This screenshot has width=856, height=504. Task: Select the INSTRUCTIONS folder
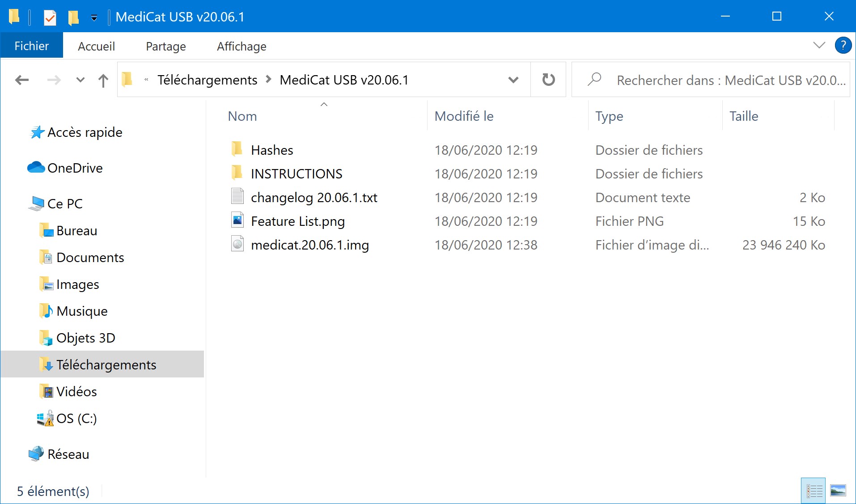pyautogui.click(x=297, y=174)
